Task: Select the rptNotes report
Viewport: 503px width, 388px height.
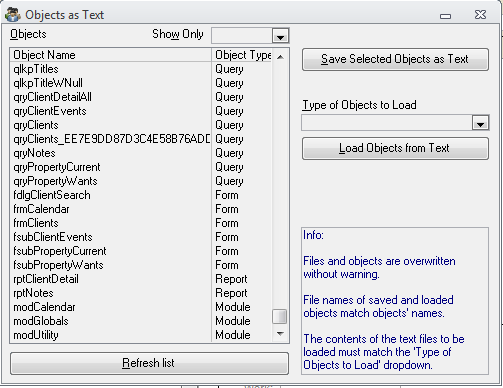Action: pyautogui.click(x=142, y=293)
